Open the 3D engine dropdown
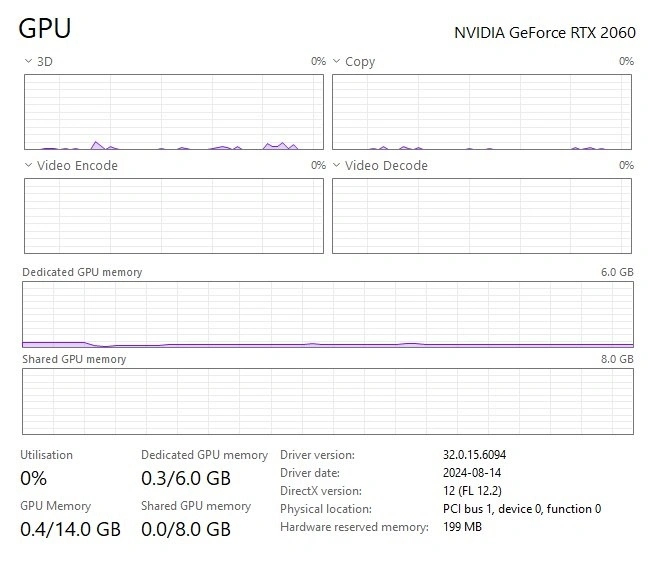 point(38,61)
